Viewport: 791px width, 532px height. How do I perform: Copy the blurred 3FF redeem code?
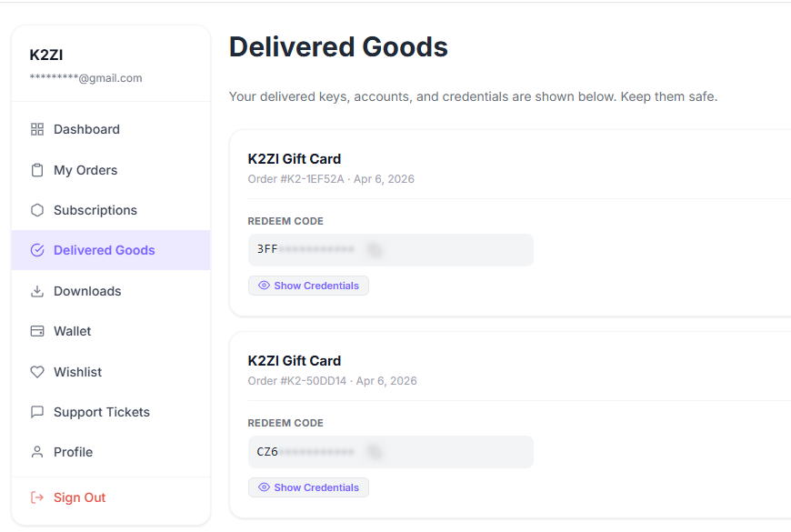click(x=375, y=249)
